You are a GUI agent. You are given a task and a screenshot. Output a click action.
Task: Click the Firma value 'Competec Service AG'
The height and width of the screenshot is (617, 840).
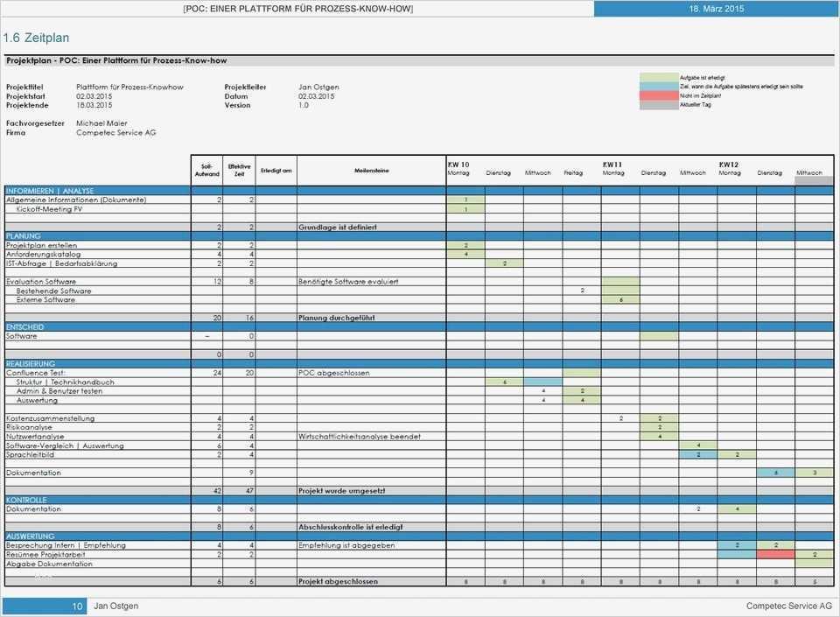tap(115, 132)
